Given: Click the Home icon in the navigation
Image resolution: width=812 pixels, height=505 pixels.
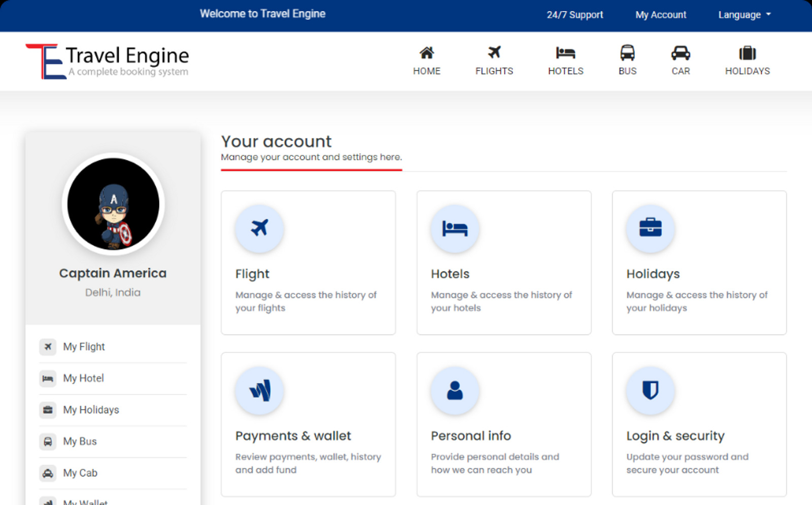Looking at the screenshot, I should pos(427,52).
